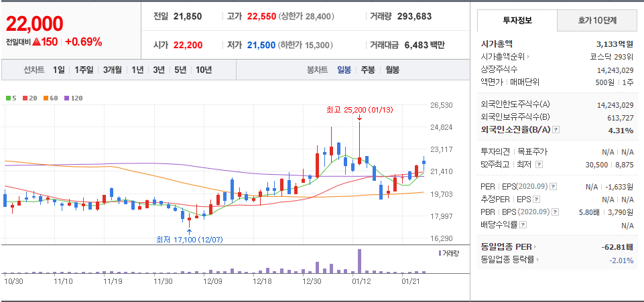Click the EPS value -1,633원
This screenshot has width=644, height=302.
(x=619, y=187)
